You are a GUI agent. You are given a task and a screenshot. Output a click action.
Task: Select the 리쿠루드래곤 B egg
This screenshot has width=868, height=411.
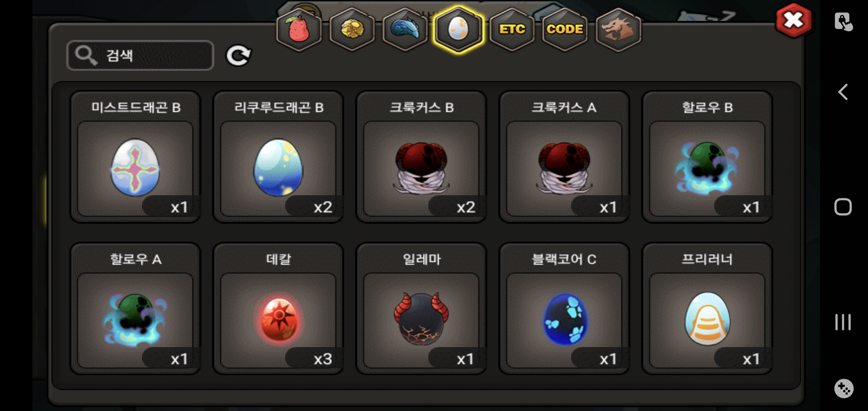click(x=278, y=156)
